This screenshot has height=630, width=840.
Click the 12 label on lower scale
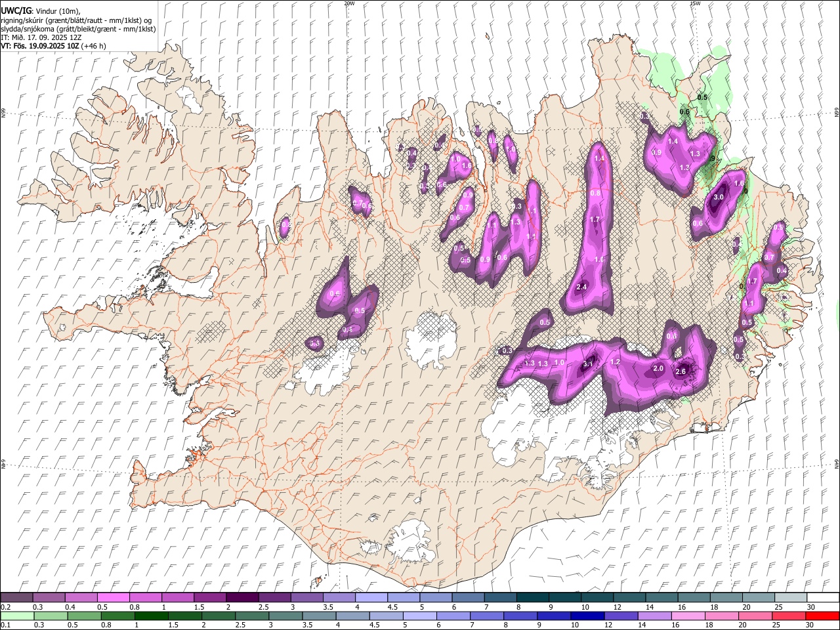(x=608, y=625)
